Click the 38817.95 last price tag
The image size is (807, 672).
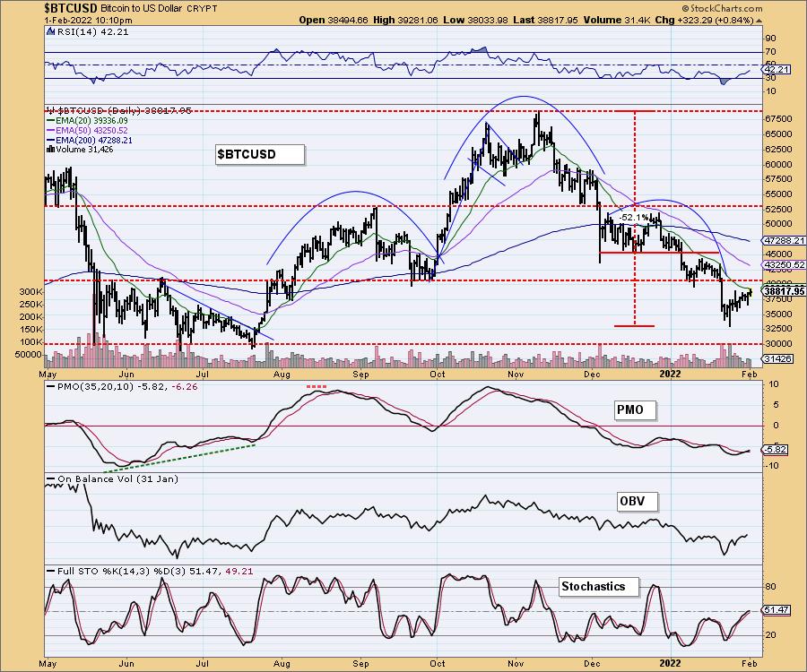(x=784, y=291)
